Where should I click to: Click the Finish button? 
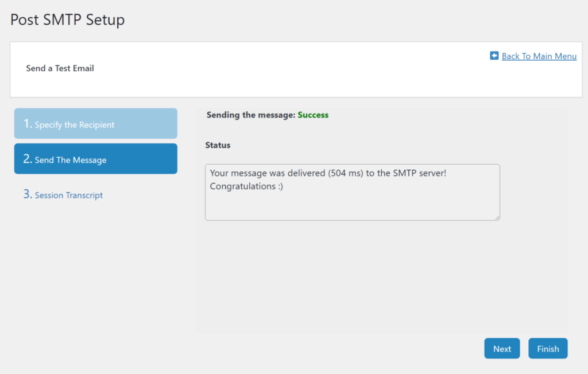548,348
